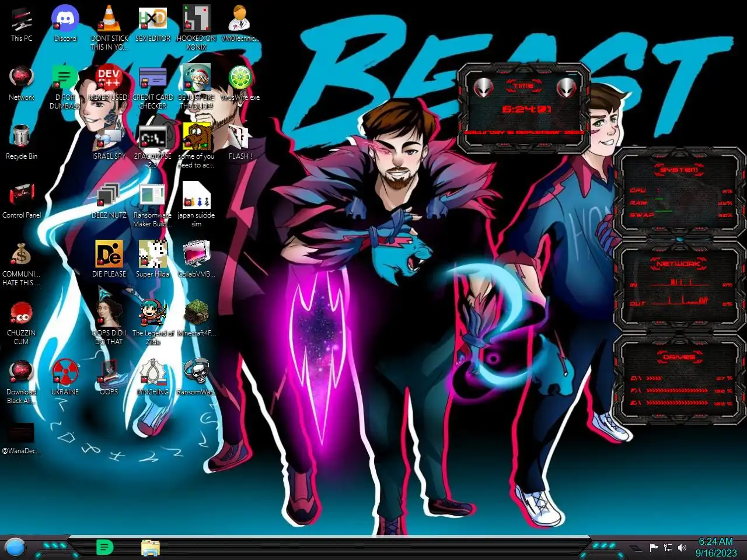Launch the DIE PLEASE 'De' icon

click(109, 260)
